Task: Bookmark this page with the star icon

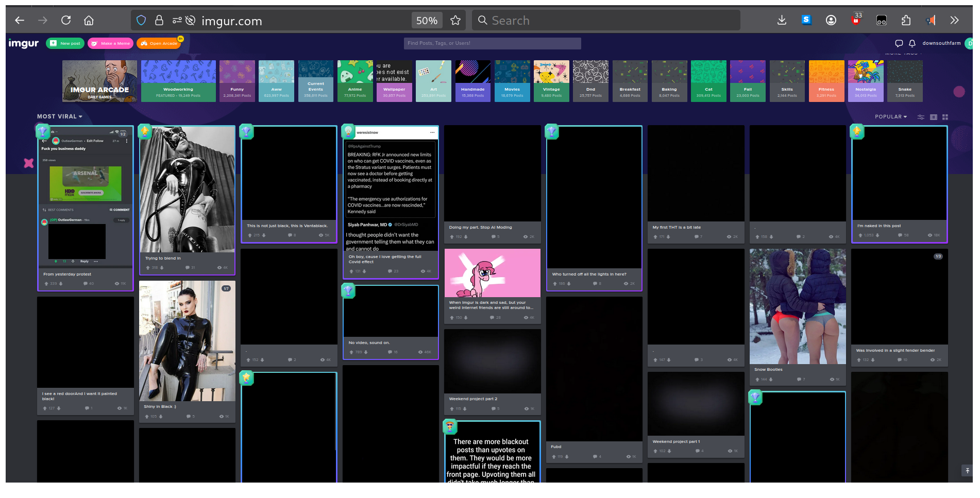Action: point(455,21)
